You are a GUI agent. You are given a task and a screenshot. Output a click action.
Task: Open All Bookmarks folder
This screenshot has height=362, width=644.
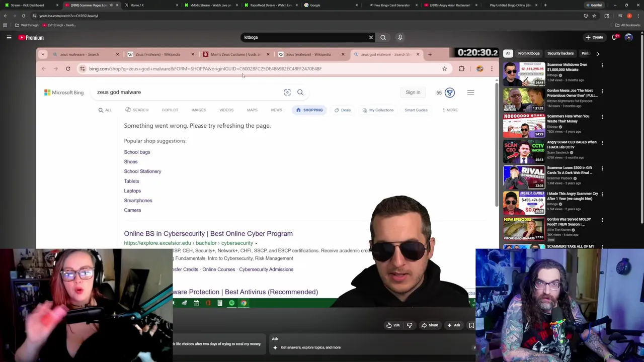(x=628, y=25)
